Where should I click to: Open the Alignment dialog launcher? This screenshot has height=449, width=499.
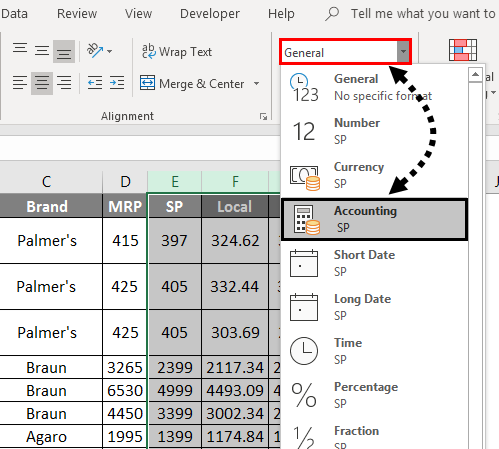coord(263,116)
